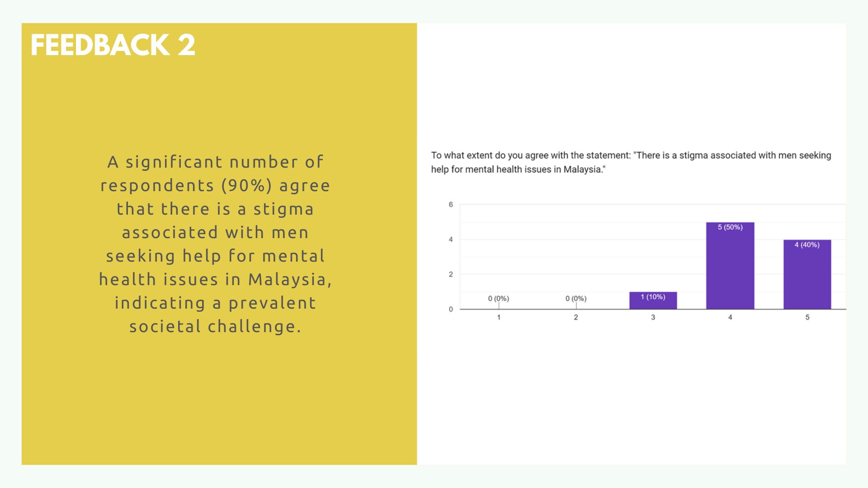
Task: Click the 0 (0%) label above category 2
Action: [576, 299]
